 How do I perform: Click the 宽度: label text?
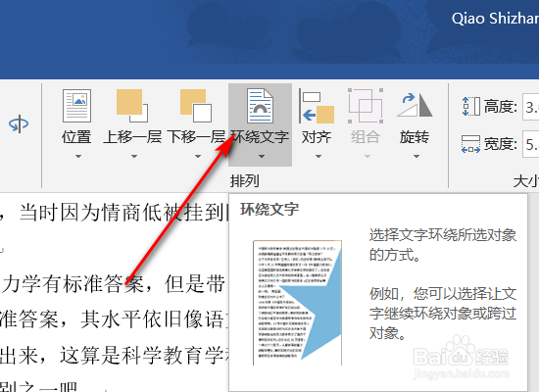[501, 144]
